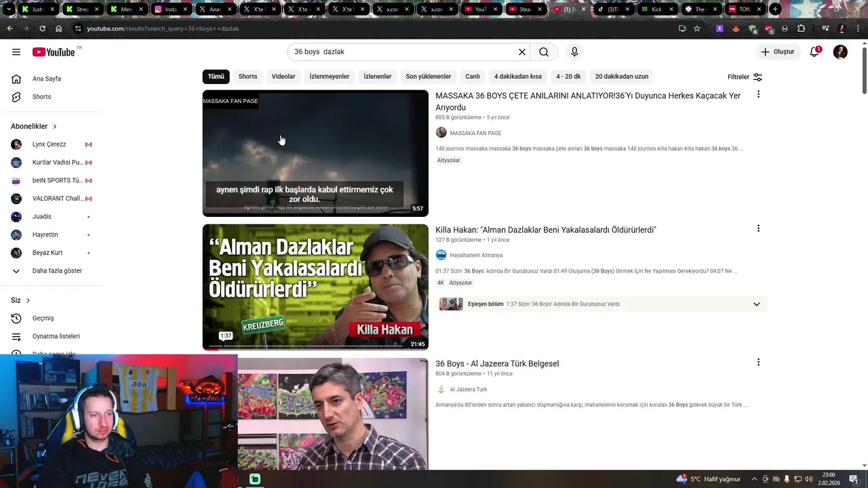Select the Son yüklenenler filter chip
The width and height of the screenshot is (868, 488).
click(429, 77)
